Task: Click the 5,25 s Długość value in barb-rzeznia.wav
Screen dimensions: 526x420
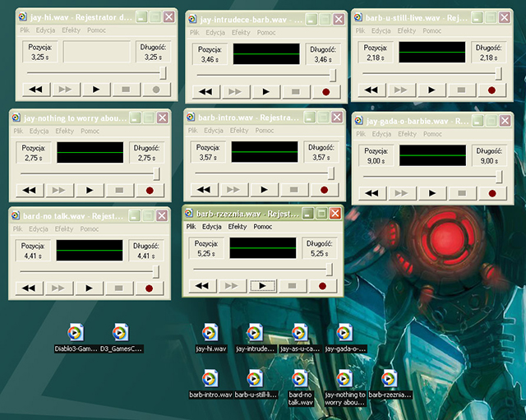Action: click(x=319, y=254)
